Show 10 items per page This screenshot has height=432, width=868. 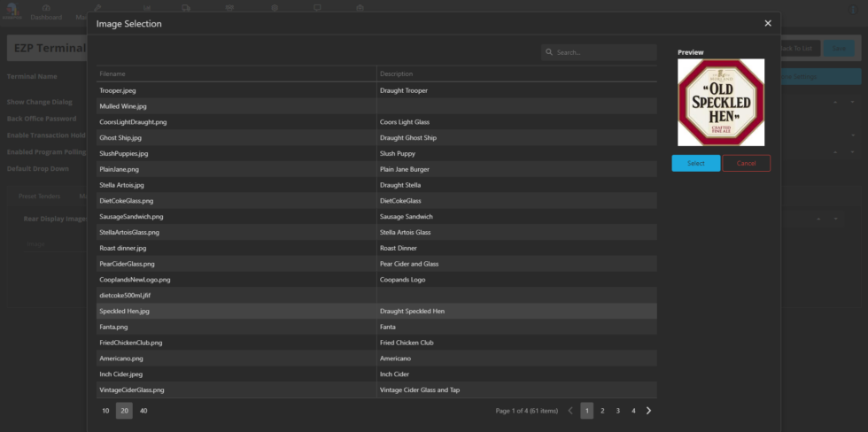point(105,411)
